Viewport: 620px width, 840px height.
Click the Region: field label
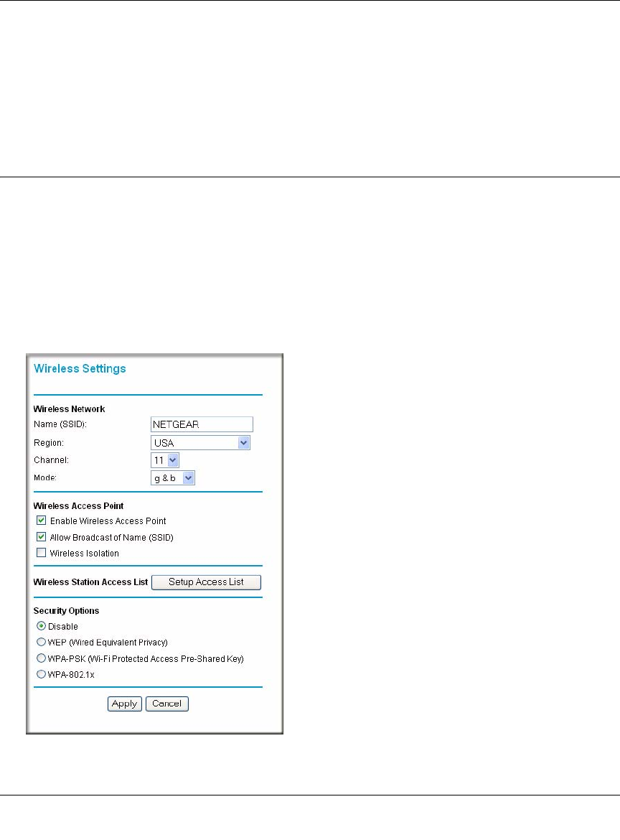pos(49,443)
